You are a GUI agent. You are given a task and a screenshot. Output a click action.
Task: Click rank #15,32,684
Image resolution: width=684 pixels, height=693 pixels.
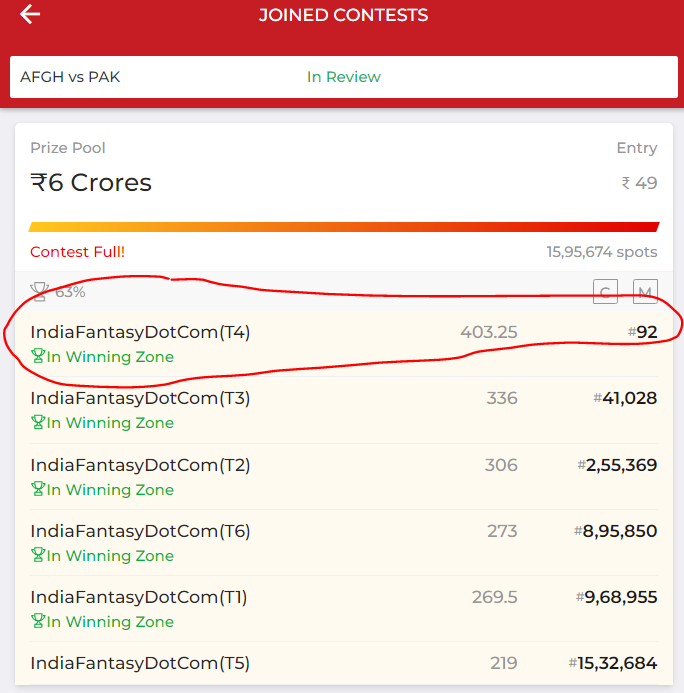(613, 663)
